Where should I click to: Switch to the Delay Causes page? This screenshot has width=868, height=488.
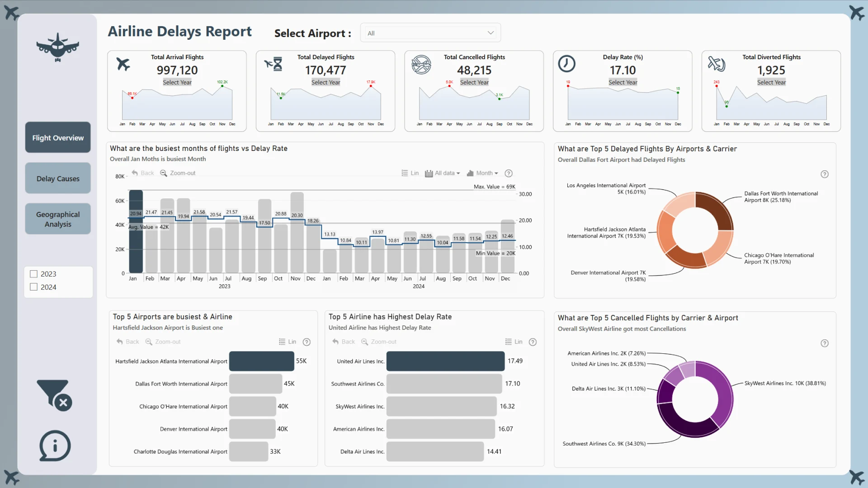point(58,178)
